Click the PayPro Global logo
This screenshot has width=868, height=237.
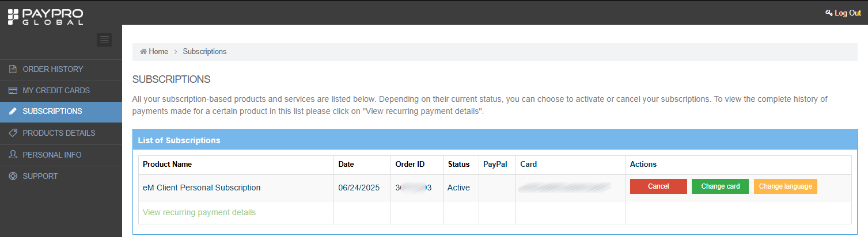(x=46, y=16)
